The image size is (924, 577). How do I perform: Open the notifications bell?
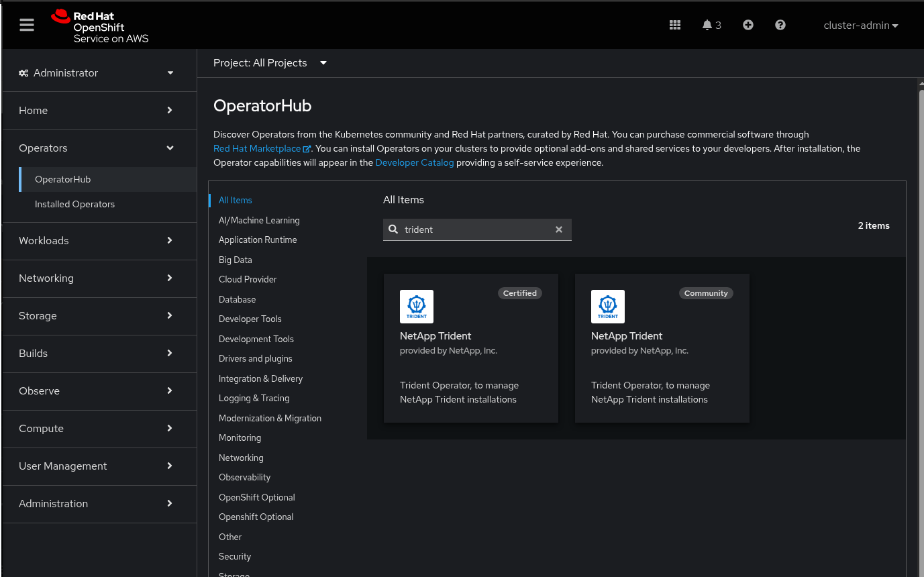[707, 25]
